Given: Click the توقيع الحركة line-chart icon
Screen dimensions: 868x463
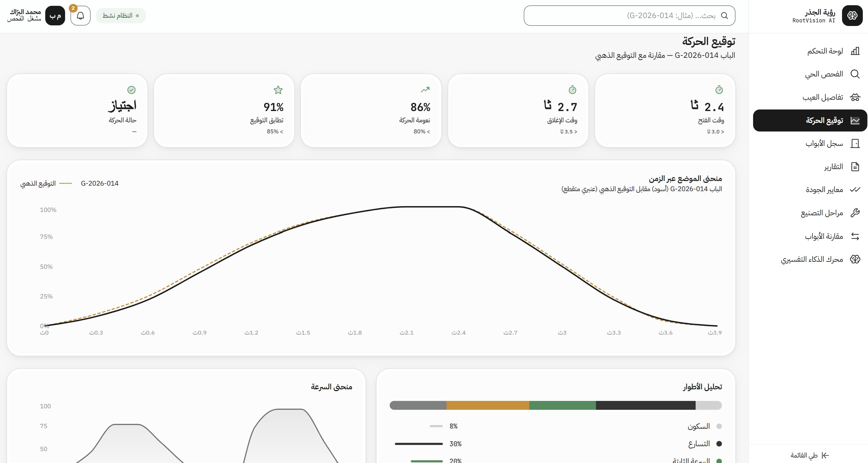Looking at the screenshot, I should coord(855,120).
